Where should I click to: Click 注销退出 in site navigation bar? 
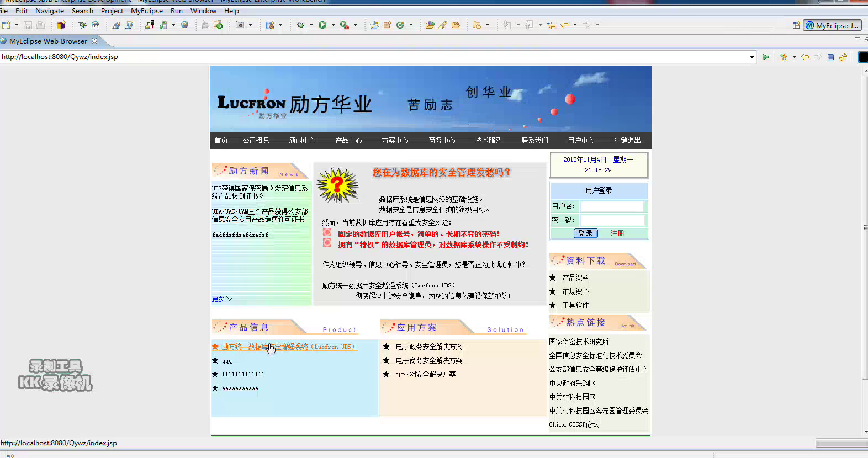627,141
